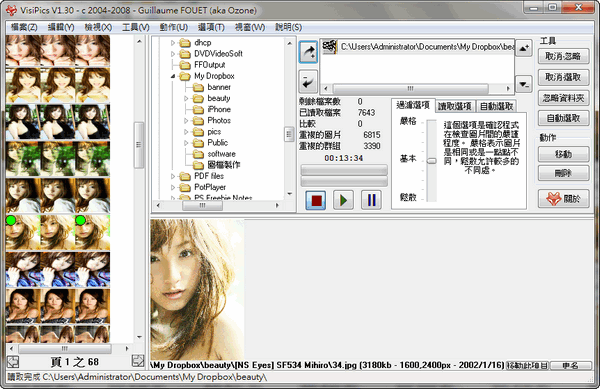Click the folder tree vertical scrollbar thumb
This screenshot has width=600, height=389.
tap(289, 134)
